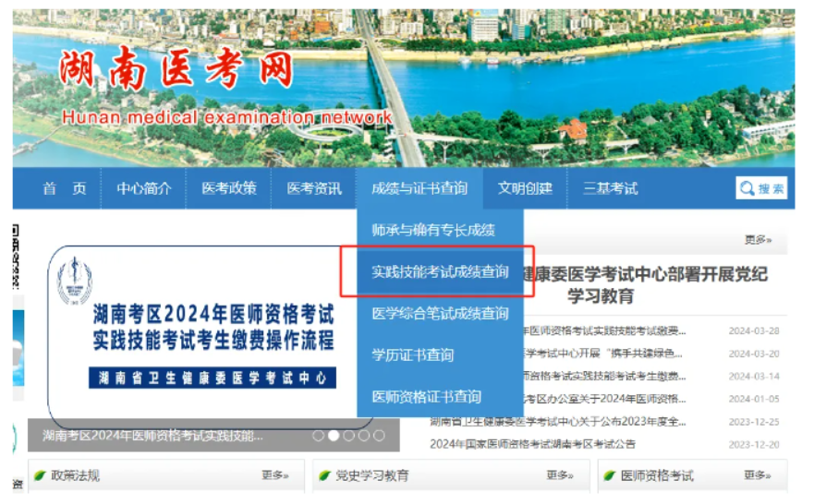This screenshot has width=814, height=504.
Task: Open 党史学习教育 section heading
Action: click(x=372, y=475)
